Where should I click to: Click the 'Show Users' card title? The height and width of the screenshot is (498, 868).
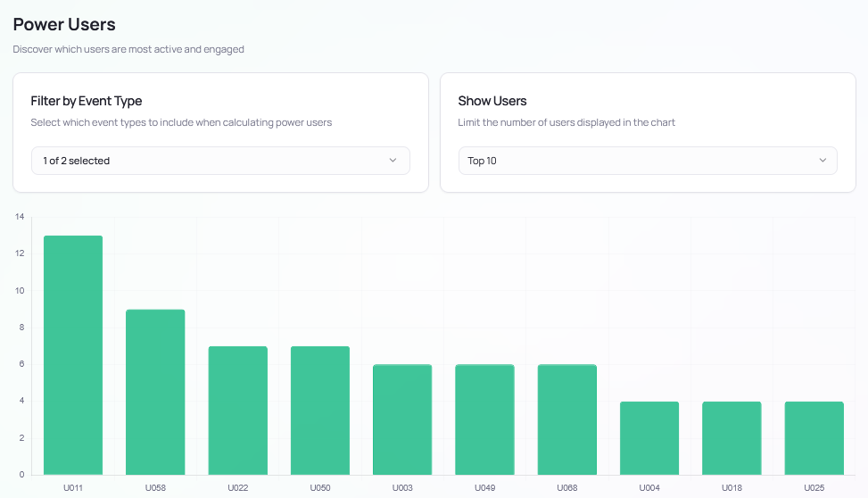click(x=492, y=101)
